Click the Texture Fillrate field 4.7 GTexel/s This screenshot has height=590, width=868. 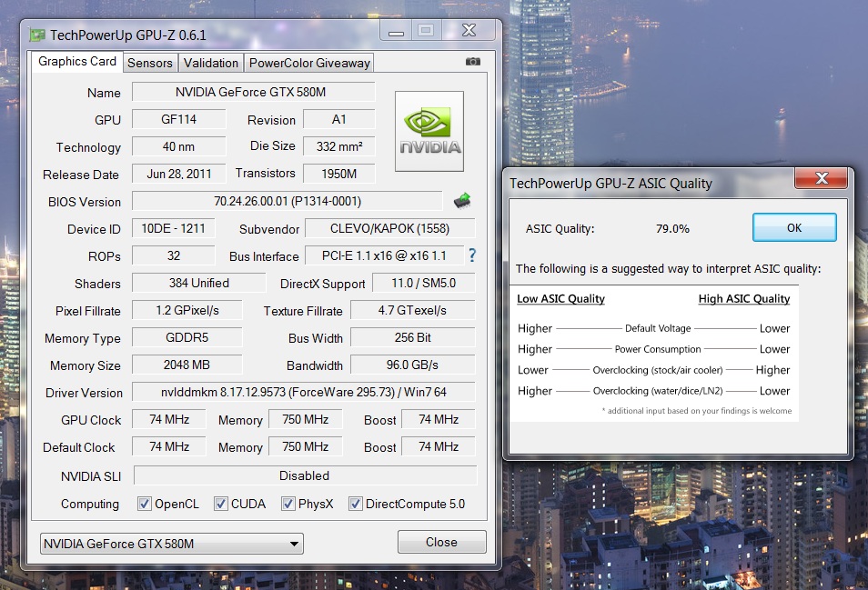[x=412, y=310]
